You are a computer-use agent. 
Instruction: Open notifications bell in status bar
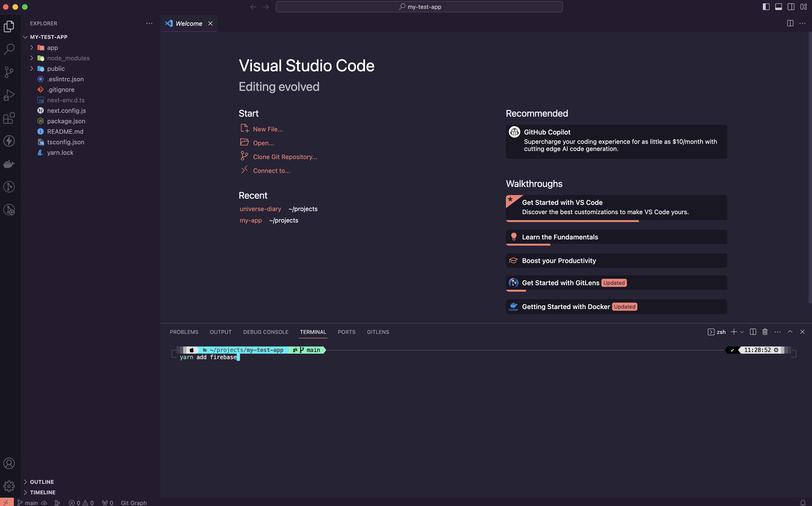[x=803, y=503]
